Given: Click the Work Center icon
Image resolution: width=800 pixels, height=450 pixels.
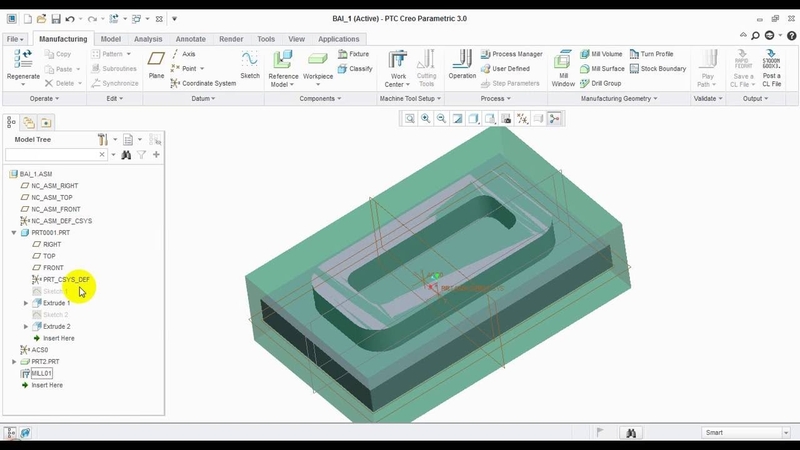Looking at the screenshot, I should (397, 59).
